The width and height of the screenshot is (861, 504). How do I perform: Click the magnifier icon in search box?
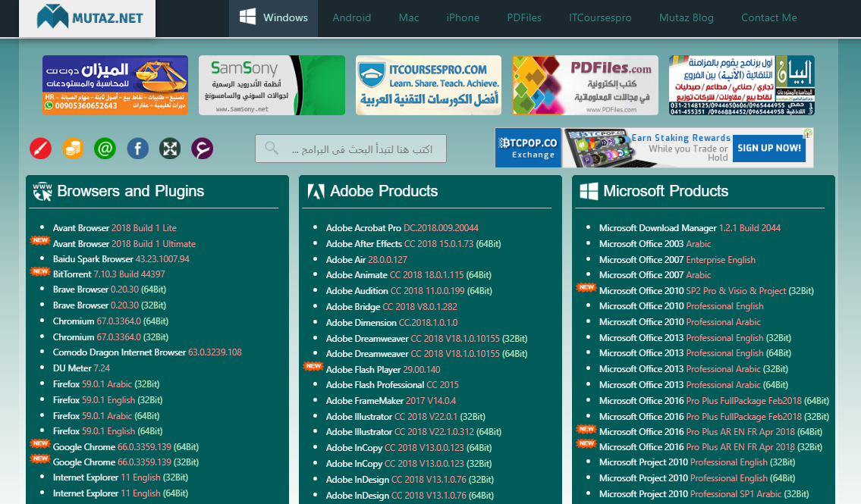coord(272,148)
